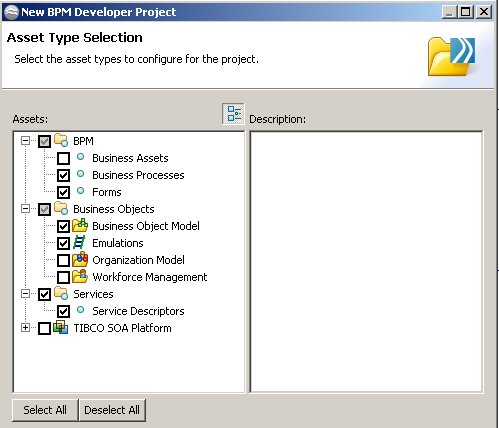Click the Workforce Management icon

click(x=80, y=276)
